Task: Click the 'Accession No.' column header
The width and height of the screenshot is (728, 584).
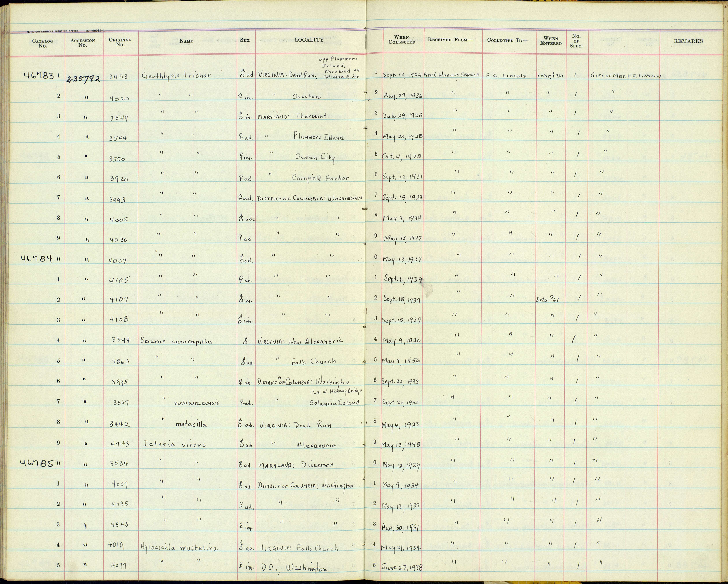Action: click(83, 43)
